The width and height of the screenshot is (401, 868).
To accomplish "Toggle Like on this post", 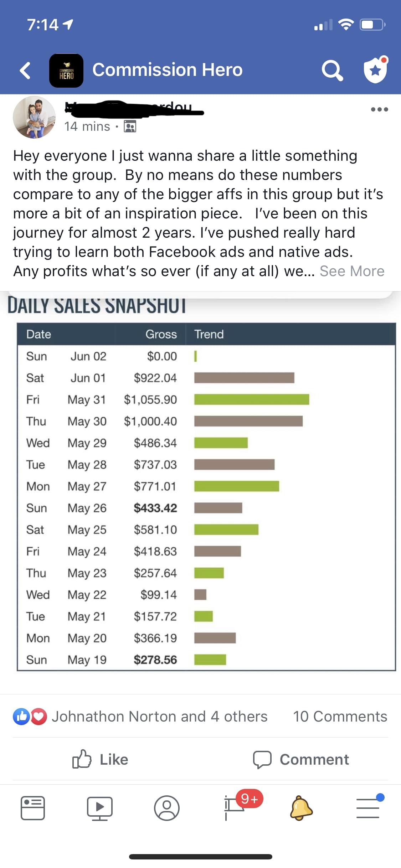I will click(100, 759).
